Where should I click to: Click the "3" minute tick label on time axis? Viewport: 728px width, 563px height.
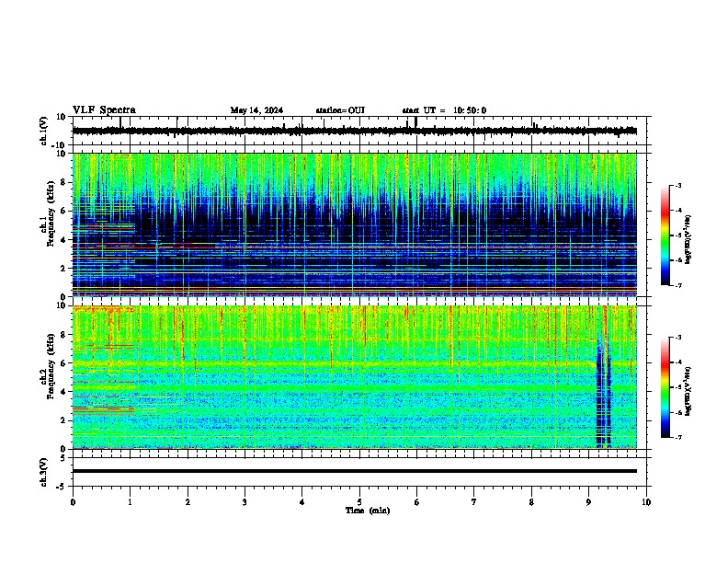coord(245,502)
